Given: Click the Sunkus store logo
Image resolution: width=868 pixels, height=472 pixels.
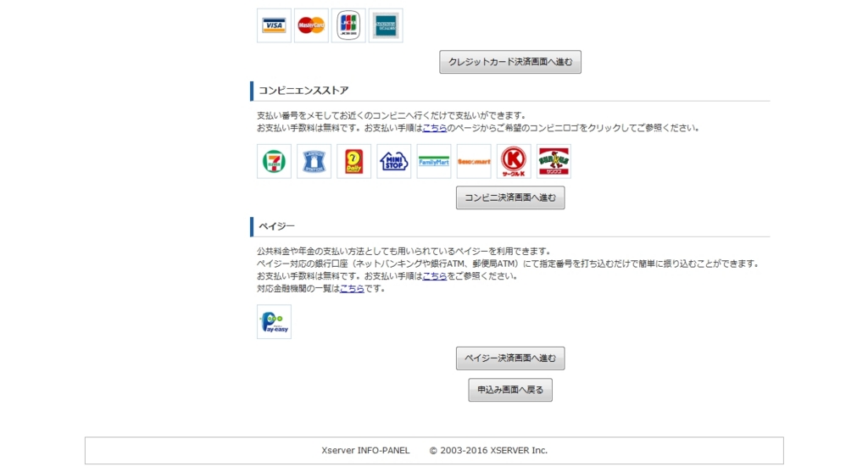Looking at the screenshot, I should tap(554, 162).
